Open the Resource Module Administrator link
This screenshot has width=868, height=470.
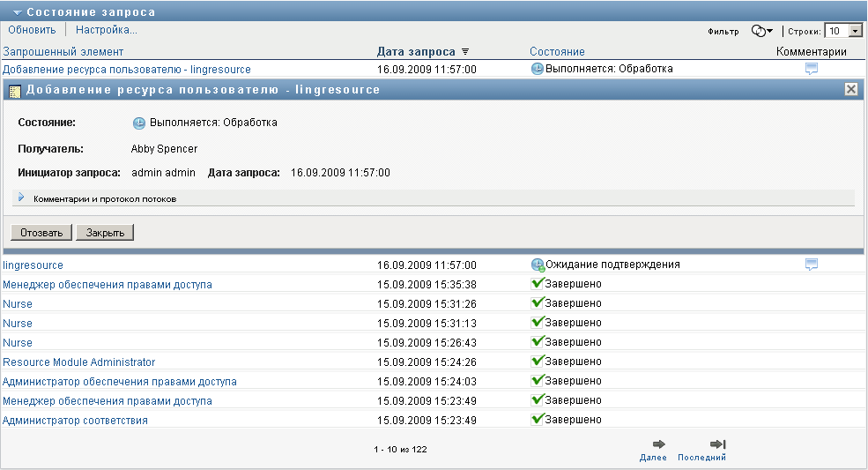[79, 362]
